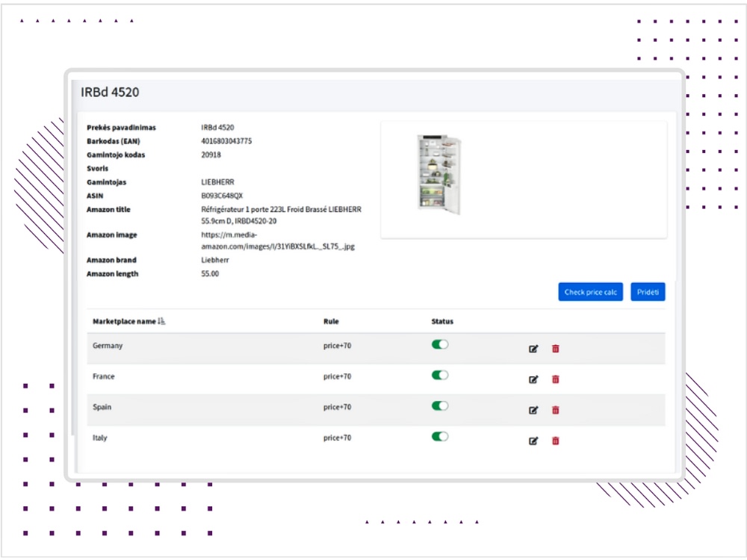Click the Svoris label
This screenshot has width=747, height=560.
coord(98,169)
